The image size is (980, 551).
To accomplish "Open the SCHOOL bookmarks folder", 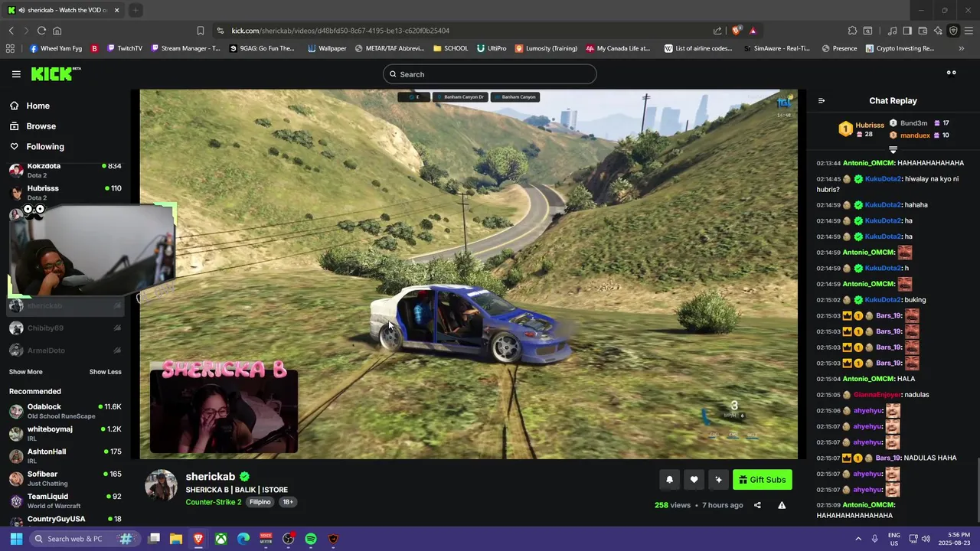I will pyautogui.click(x=450, y=48).
